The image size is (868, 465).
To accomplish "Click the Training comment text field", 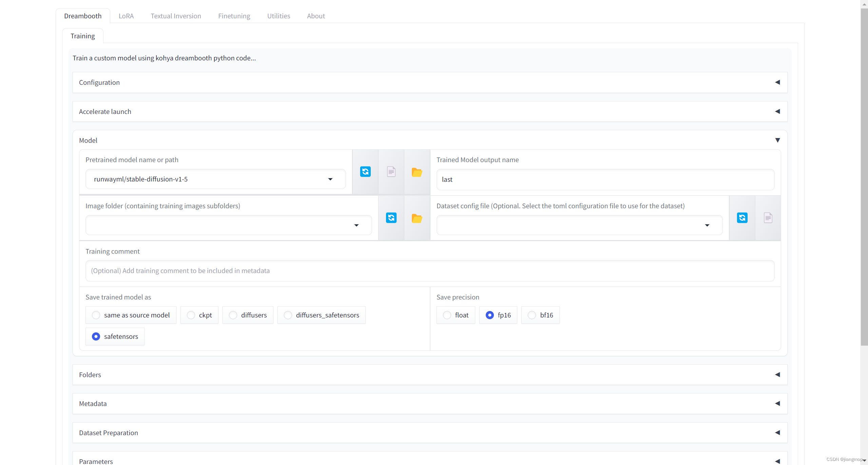I will (x=430, y=271).
